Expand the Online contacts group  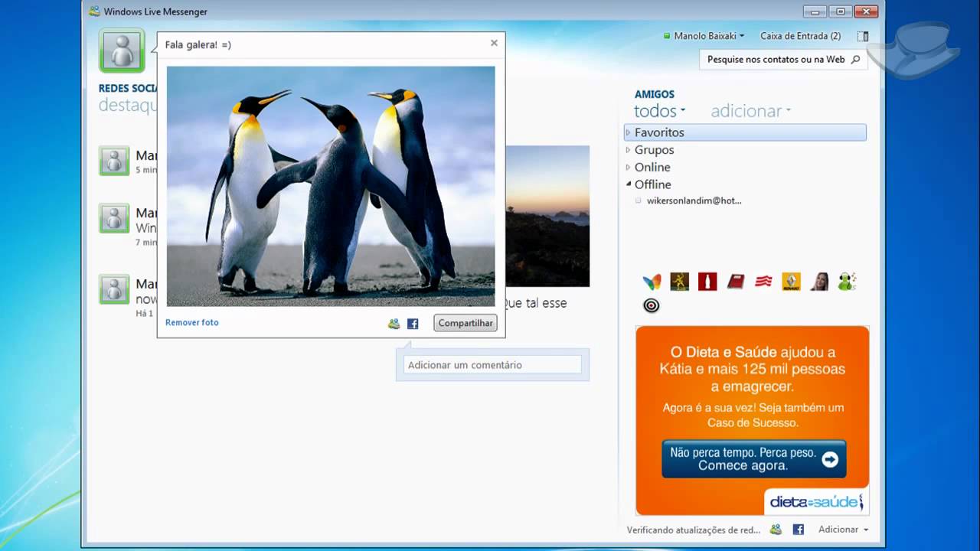(x=629, y=167)
